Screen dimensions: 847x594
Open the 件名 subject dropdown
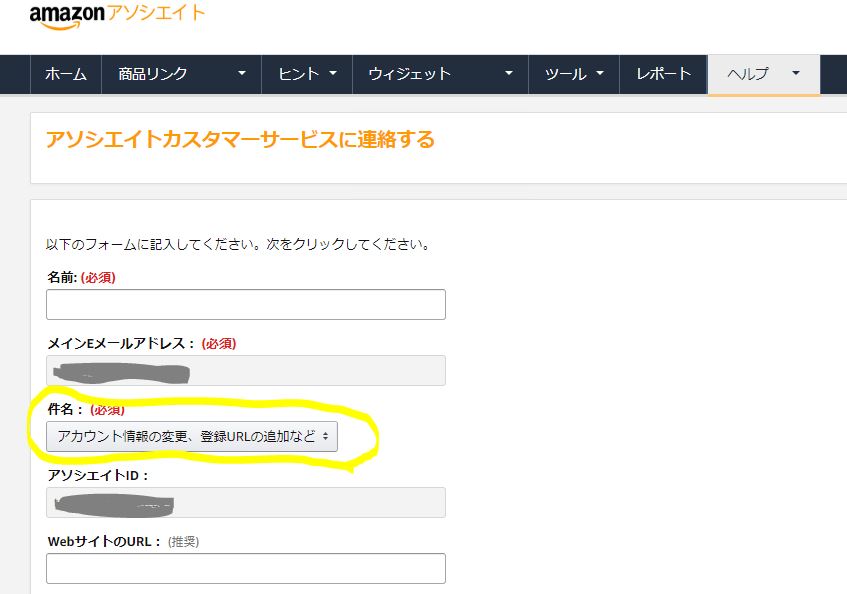[192, 436]
